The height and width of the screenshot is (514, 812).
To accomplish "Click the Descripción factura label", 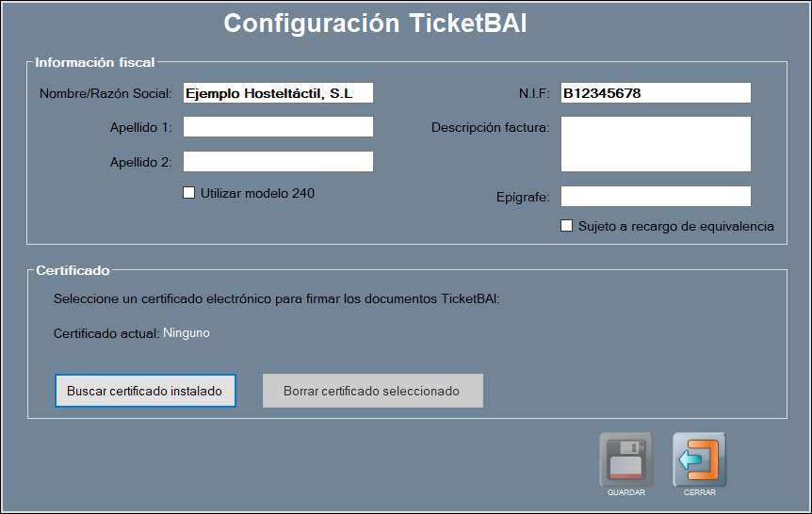I will [x=490, y=127].
